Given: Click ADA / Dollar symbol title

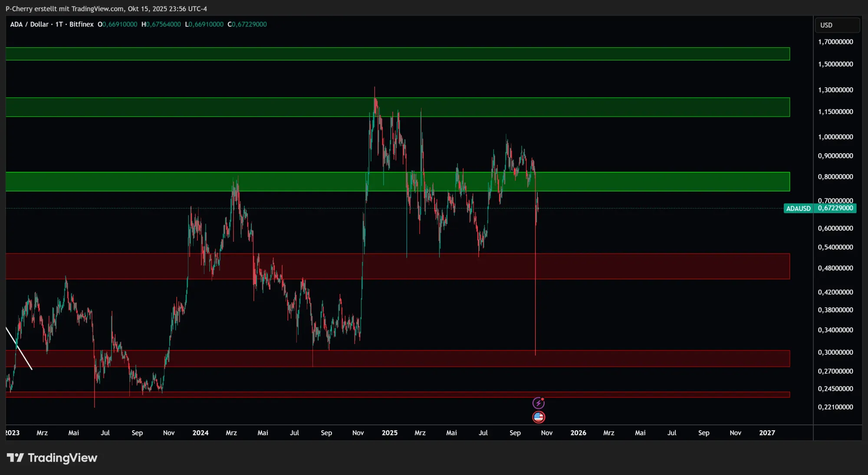Looking at the screenshot, I should 29,24.
